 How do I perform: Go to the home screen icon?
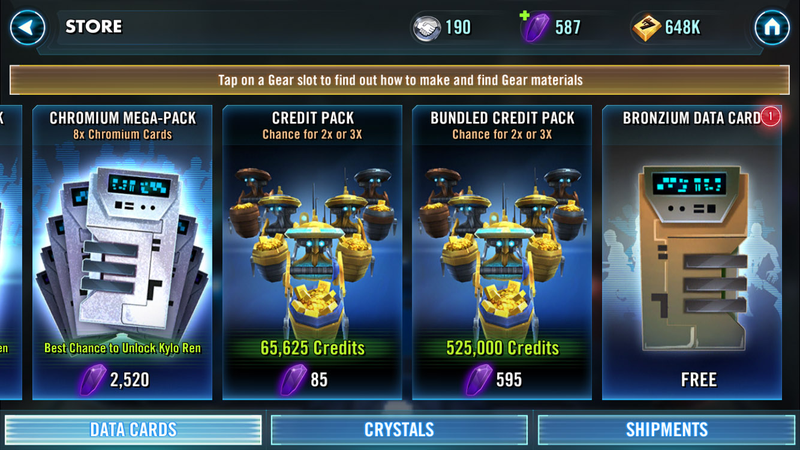click(x=772, y=28)
